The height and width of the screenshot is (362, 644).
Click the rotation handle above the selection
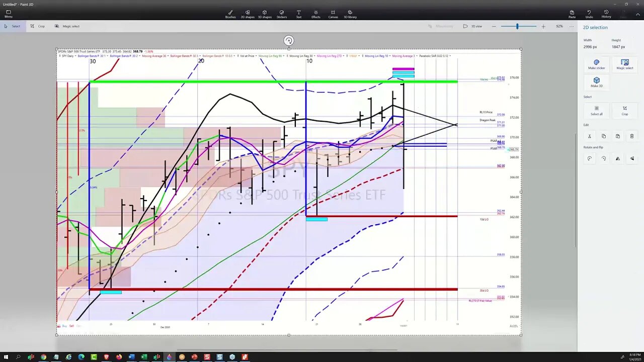tap(289, 40)
